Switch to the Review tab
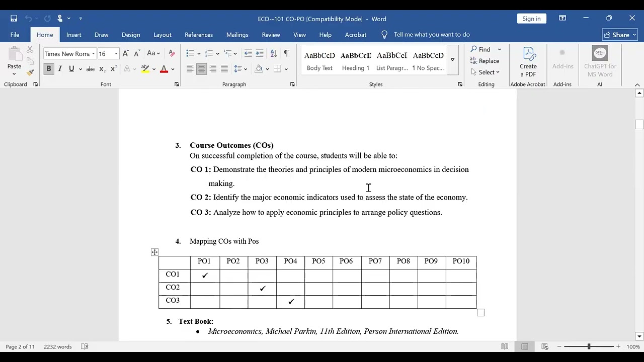This screenshot has width=644, height=362. [x=271, y=35]
